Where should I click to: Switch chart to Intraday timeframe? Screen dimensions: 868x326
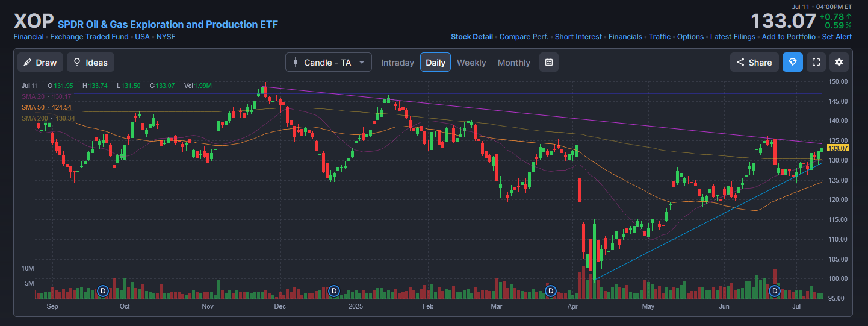click(397, 63)
